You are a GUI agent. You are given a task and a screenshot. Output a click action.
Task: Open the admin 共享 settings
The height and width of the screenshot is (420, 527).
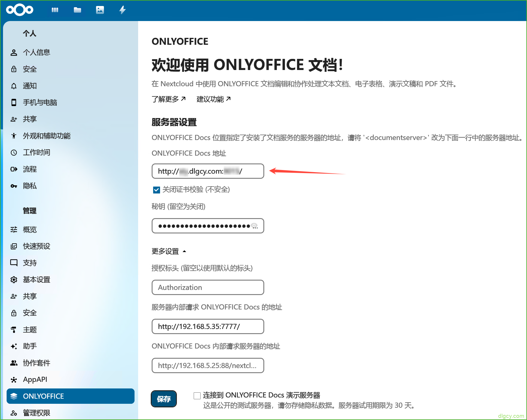pos(71,296)
